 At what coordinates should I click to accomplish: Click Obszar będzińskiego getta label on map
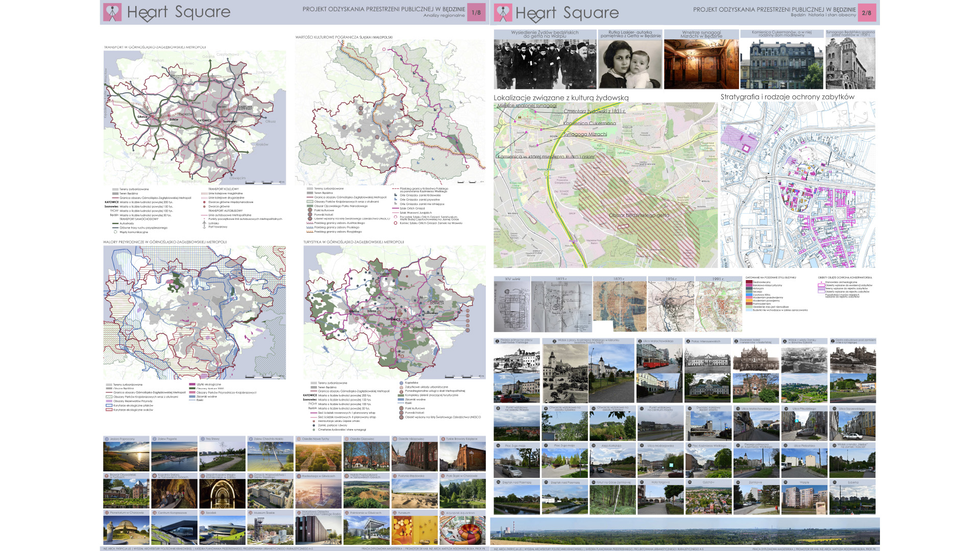click(639, 215)
